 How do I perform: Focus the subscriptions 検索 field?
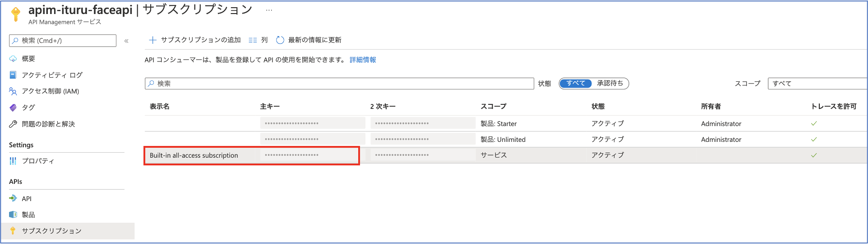click(339, 84)
